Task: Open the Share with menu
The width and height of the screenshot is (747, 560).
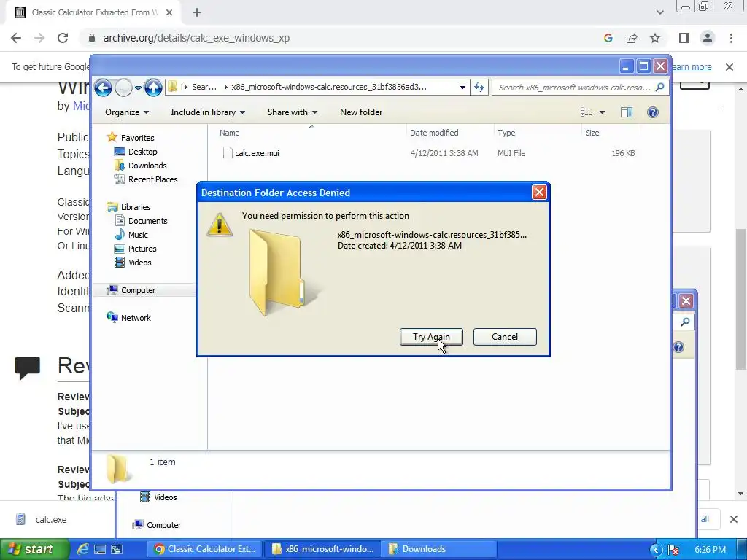Action: [292, 112]
